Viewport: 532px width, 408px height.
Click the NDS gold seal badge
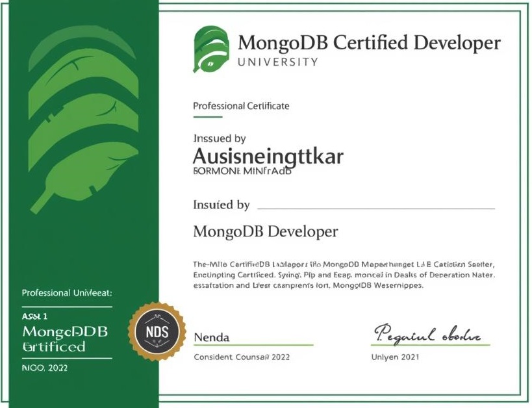coord(157,331)
